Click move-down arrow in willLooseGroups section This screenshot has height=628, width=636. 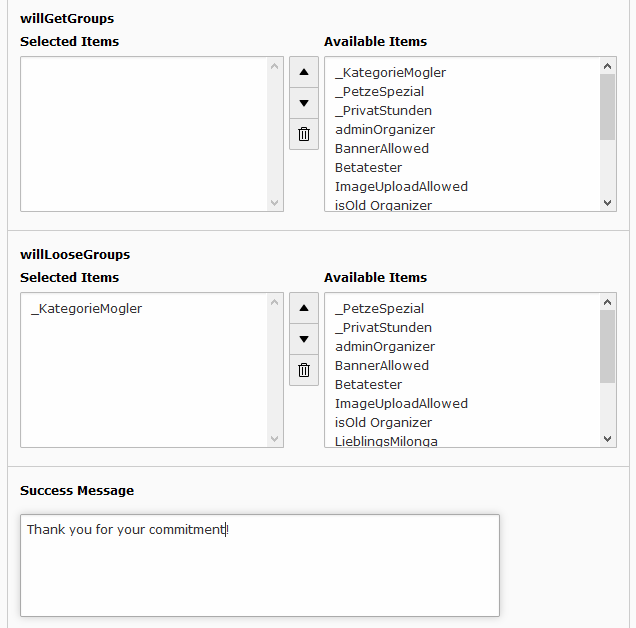[x=304, y=339]
